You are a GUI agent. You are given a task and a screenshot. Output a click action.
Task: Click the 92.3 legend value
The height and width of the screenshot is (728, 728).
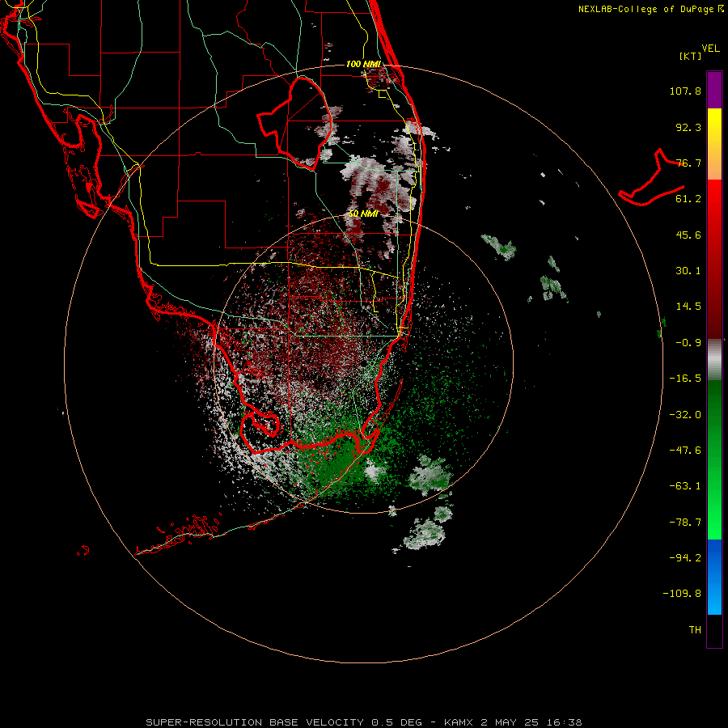tap(688, 127)
